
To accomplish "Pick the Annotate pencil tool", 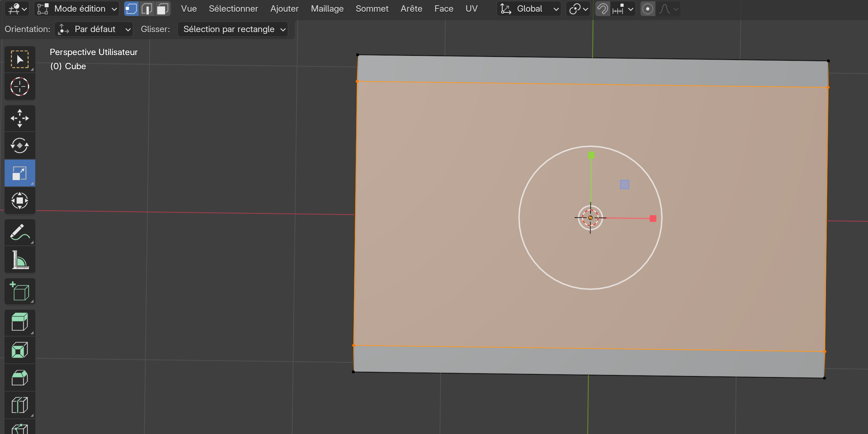I will [20, 232].
